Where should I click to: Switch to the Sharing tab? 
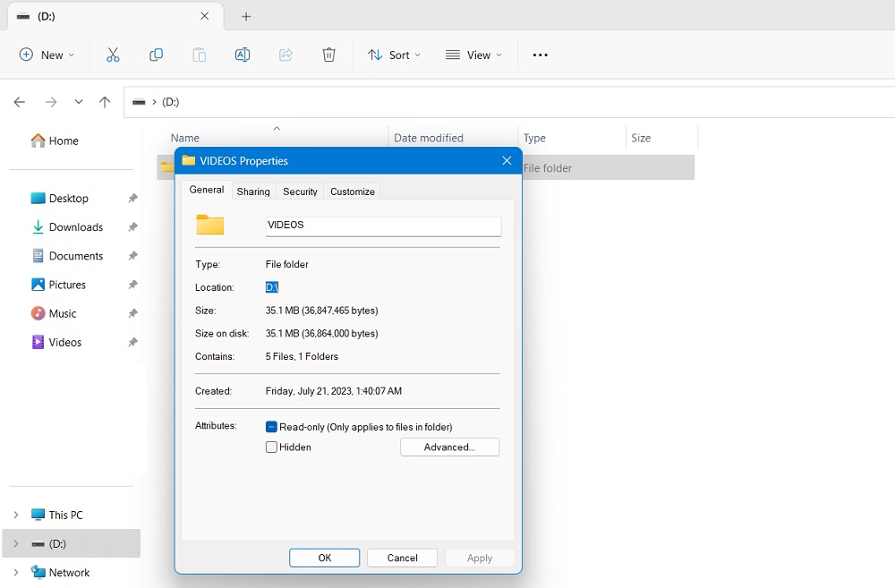tap(253, 191)
